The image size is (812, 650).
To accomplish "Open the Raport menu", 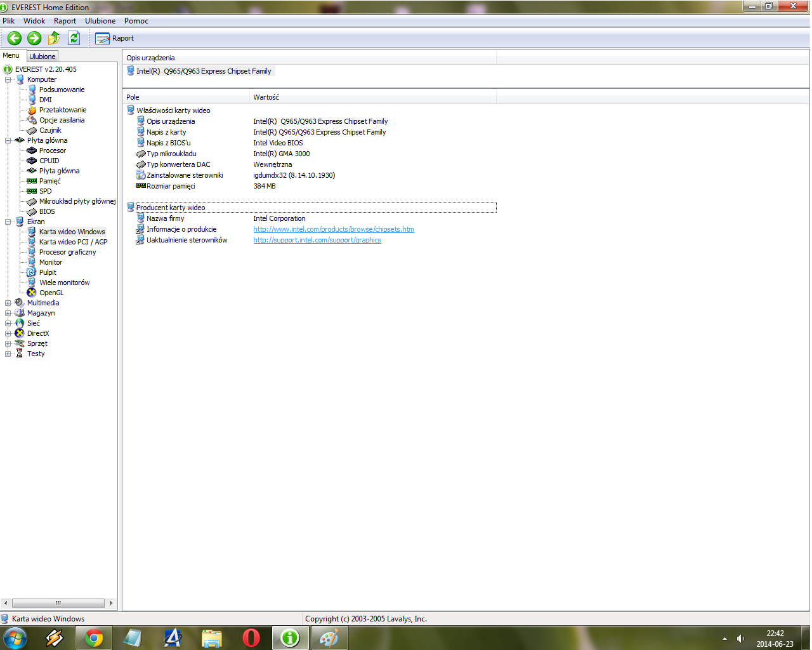I will (65, 21).
